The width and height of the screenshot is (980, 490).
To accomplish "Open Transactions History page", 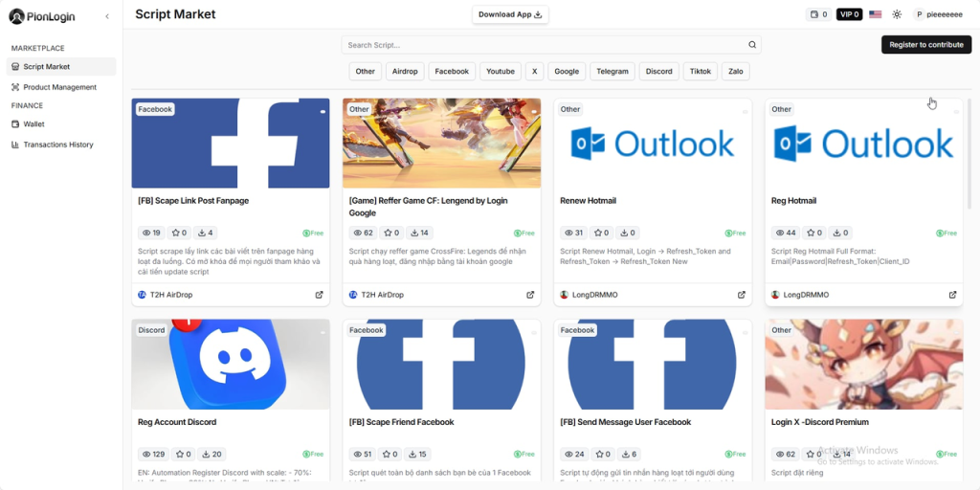I will [x=57, y=145].
